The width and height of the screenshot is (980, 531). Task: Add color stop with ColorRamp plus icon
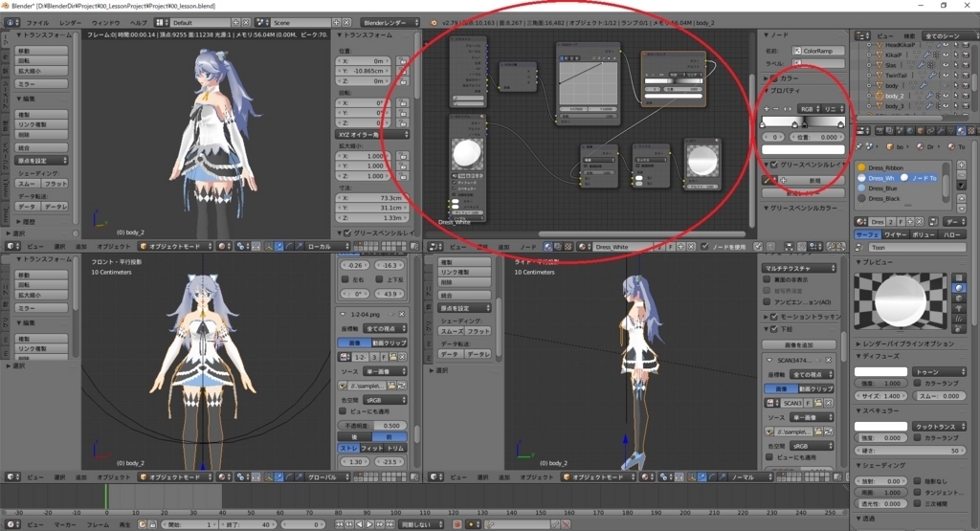click(x=767, y=109)
